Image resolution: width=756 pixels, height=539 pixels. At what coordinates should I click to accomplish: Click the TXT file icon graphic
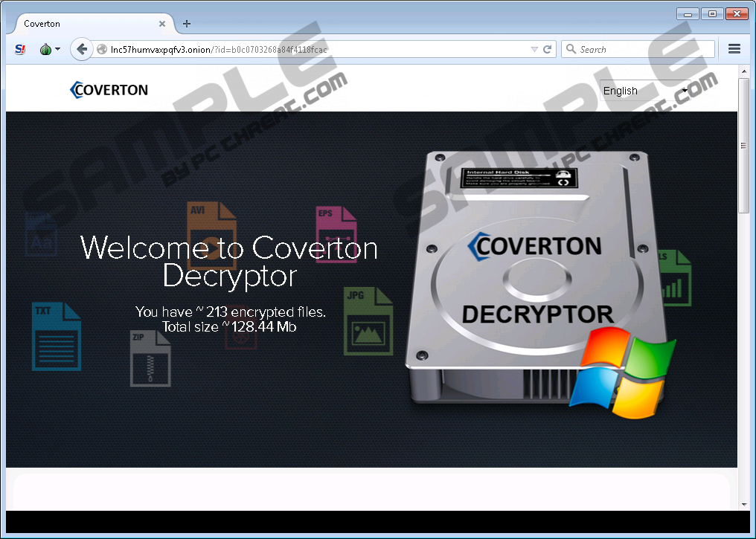click(56, 336)
